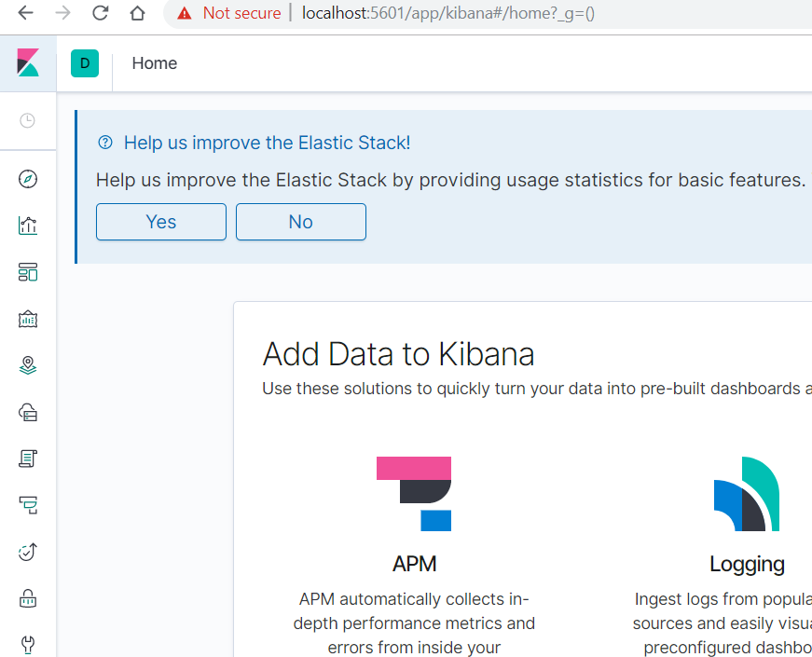812x657 pixels.
Task: Click the green D space avatar
Action: 85,63
